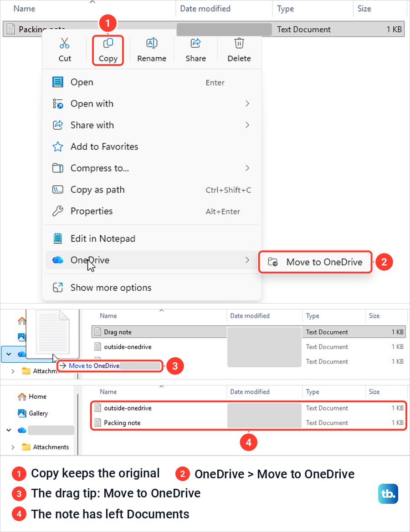Click Type header in the context-menu file list
The width and height of the screenshot is (410, 532).
(285, 9)
